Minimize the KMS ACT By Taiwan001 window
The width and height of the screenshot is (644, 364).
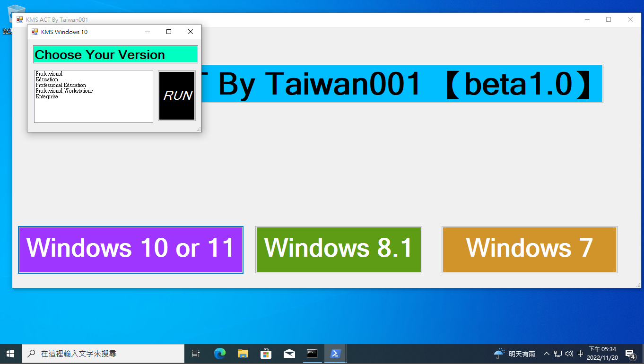[587, 19]
